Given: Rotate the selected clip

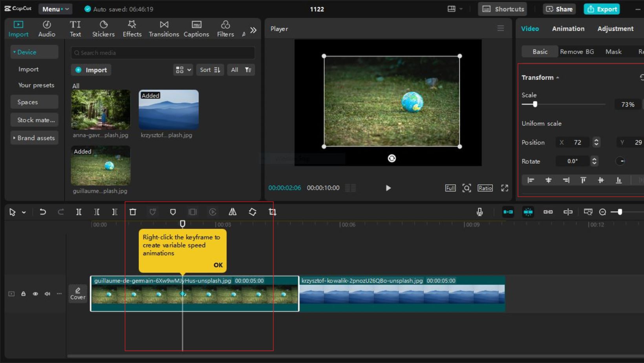Looking at the screenshot, I should (252, 212).
